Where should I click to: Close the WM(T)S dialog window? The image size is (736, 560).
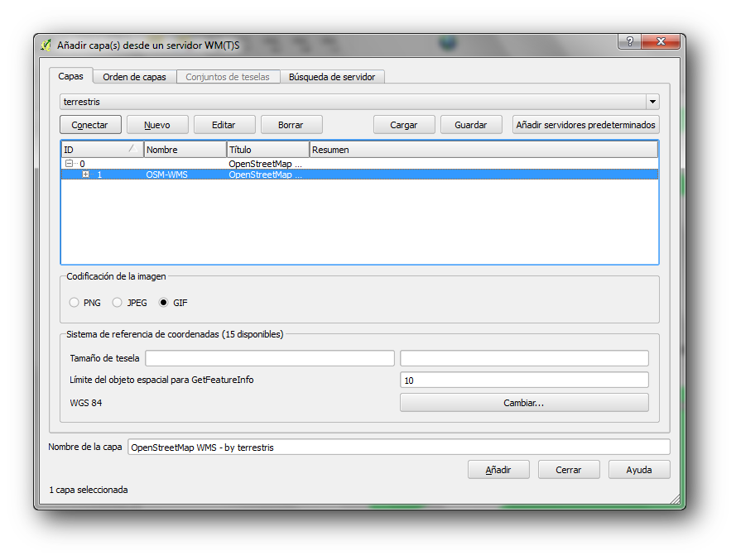(661, 41)
